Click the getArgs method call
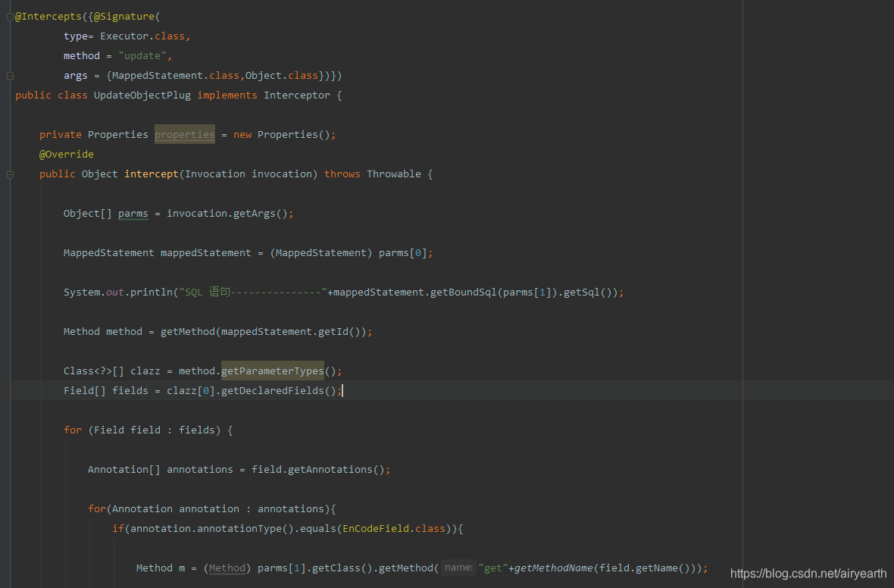Viewport: 894px width, 588px height. (255, 213)
